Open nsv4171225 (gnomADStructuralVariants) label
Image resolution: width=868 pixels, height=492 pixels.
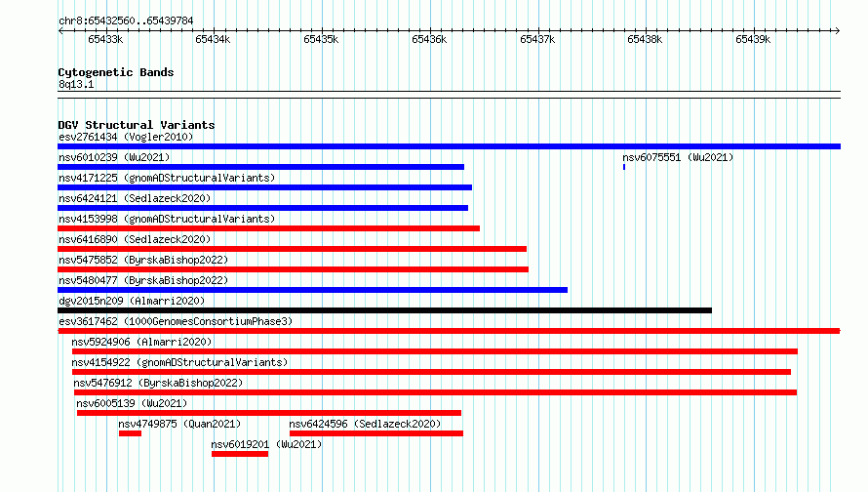(167, 178)
